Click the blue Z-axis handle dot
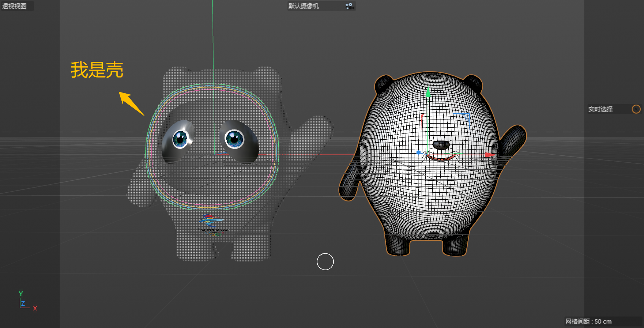Viewport: 644px width, 328px height. tap(419, 152)
